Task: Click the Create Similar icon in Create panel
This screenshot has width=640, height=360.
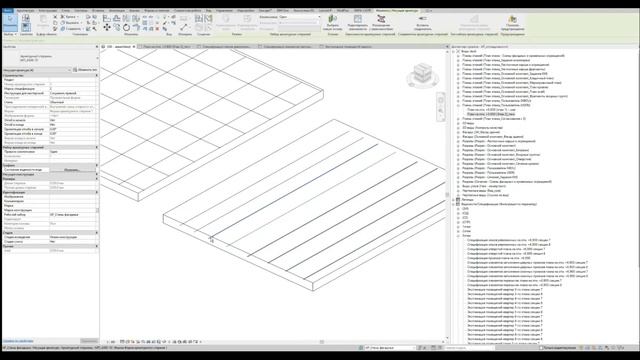Action: click(x=208, y=18)
